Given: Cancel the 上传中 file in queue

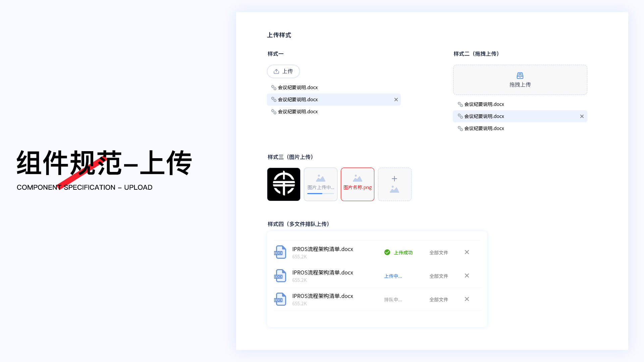Looking at the screenshot, I should [467, 276].
